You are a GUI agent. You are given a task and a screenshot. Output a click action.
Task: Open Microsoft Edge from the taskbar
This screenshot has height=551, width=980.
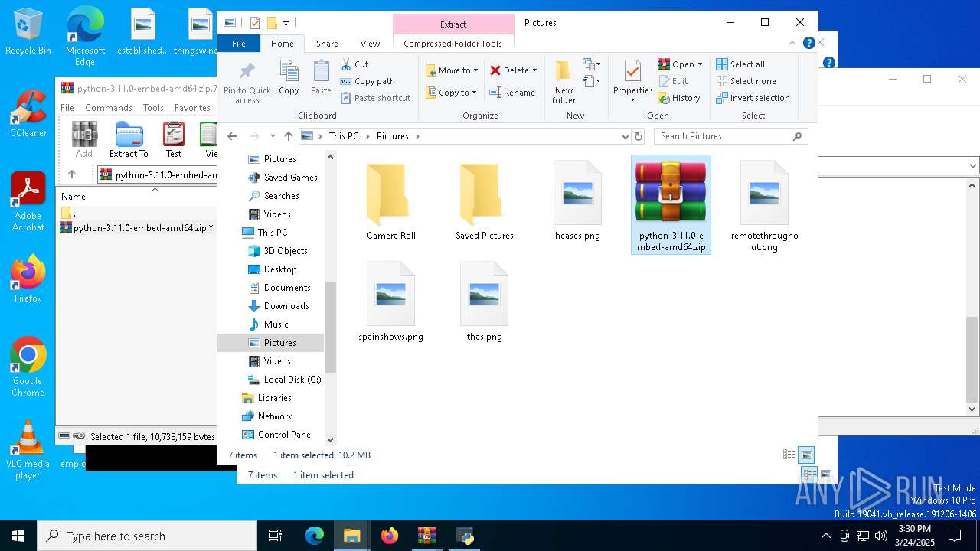coord(315,536)
